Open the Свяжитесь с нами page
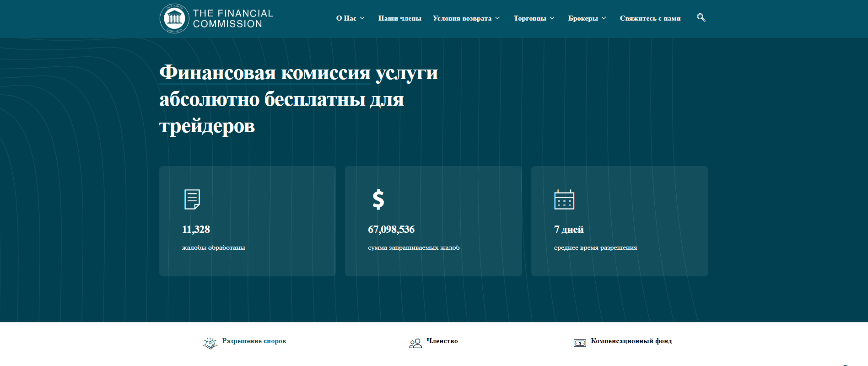This screenshot has height=366, width=868. point(650,18)
